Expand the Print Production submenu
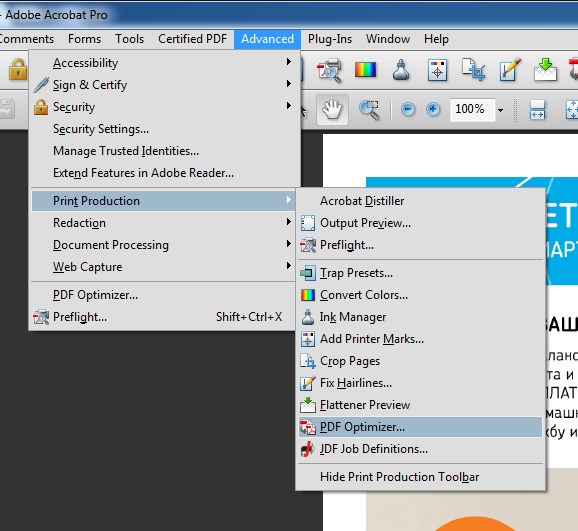This screenshot has width=578, height=531. 164,201
